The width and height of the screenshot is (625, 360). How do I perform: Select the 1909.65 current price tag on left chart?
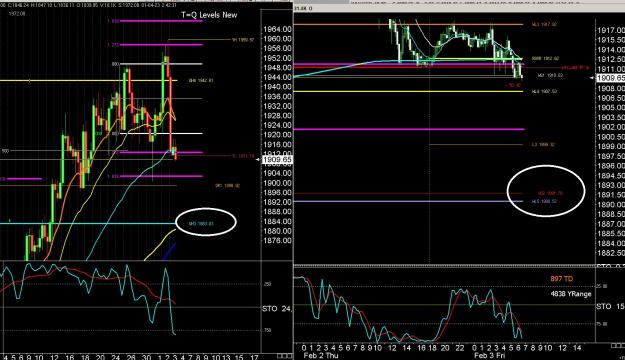[277, 159]
